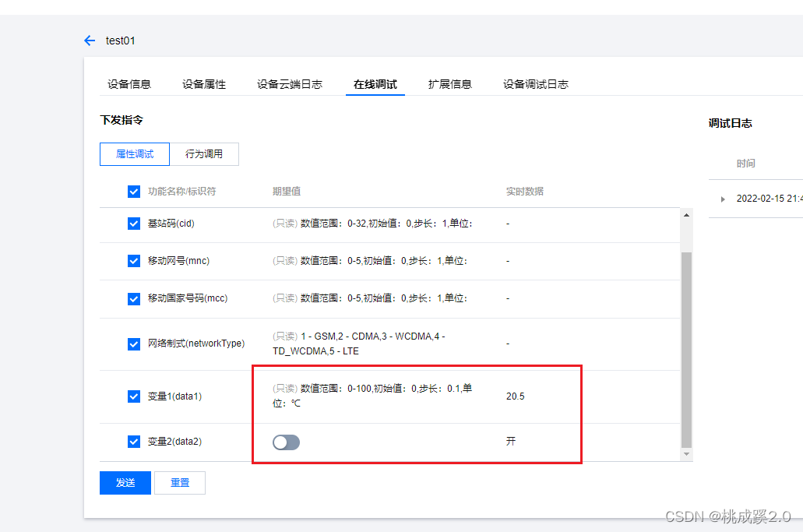Toggle the select-all checkbox in the table header

pyautogui.click(x=133, y=191)
